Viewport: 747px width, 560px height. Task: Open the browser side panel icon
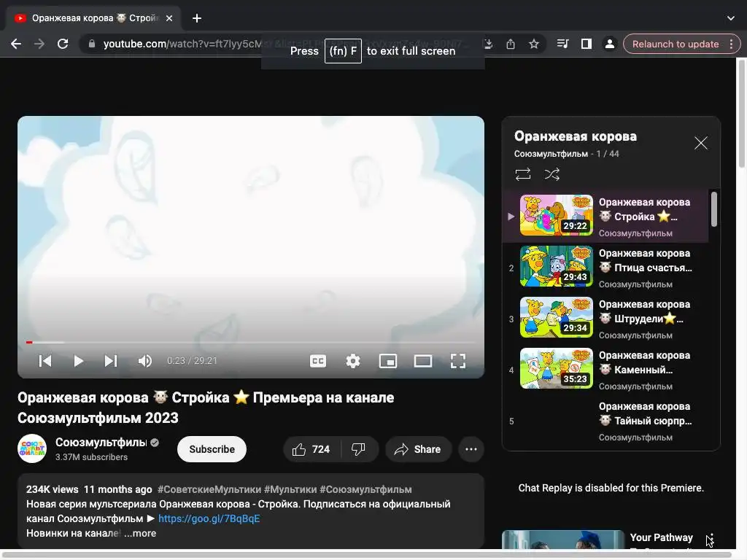(586, 44)
